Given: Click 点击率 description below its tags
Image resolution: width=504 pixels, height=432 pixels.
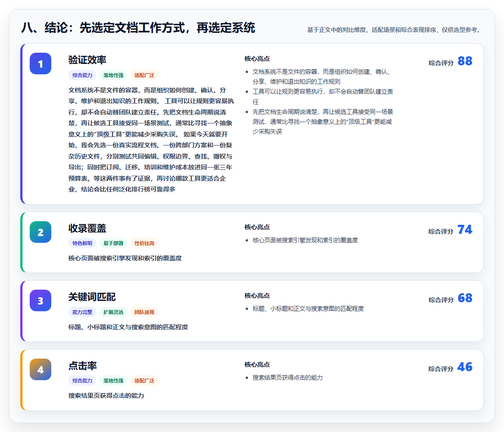Looking at the screenshot, I should point(106,396).
